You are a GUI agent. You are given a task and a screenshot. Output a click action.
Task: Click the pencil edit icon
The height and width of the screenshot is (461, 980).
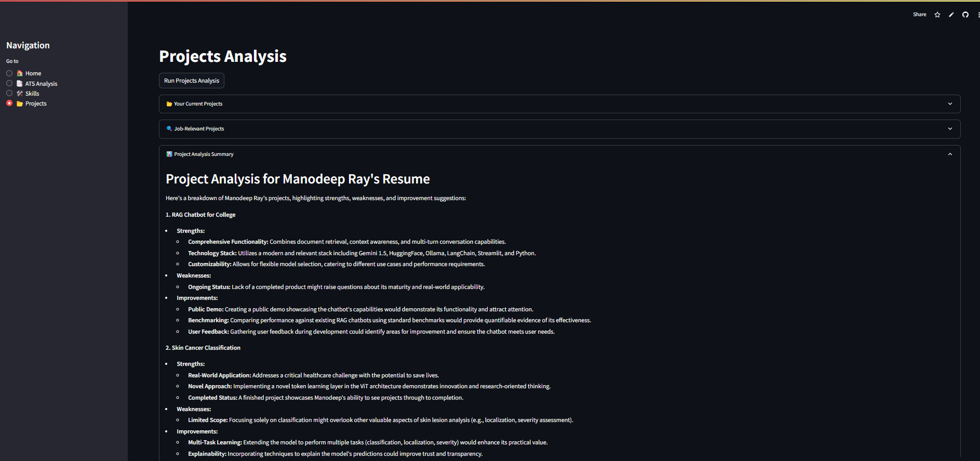951,15
